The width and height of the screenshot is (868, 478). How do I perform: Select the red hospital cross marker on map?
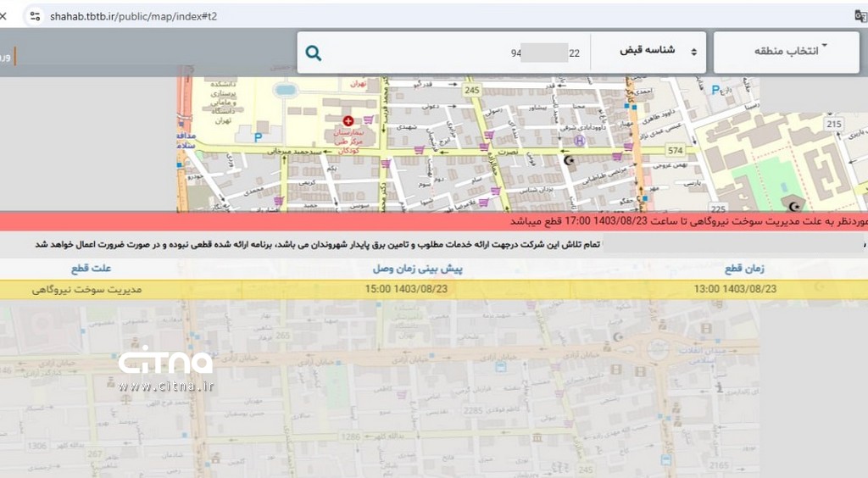(348, 121)
